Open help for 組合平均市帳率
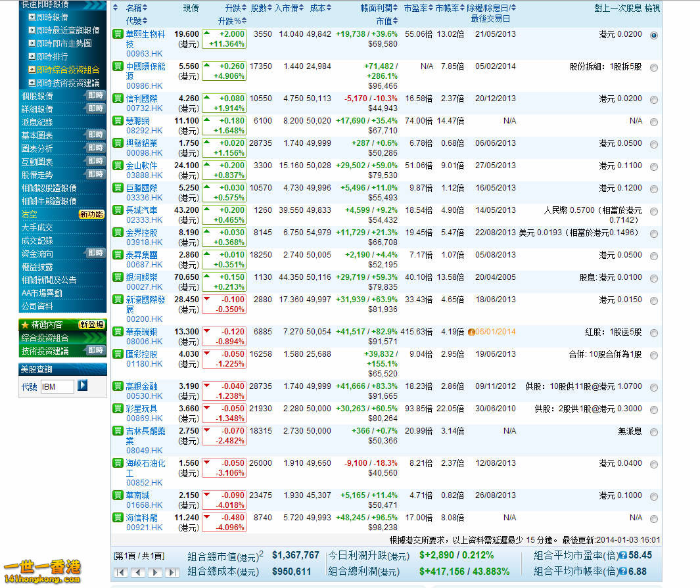This screenshot has width=700, height=588. (623, 572)
